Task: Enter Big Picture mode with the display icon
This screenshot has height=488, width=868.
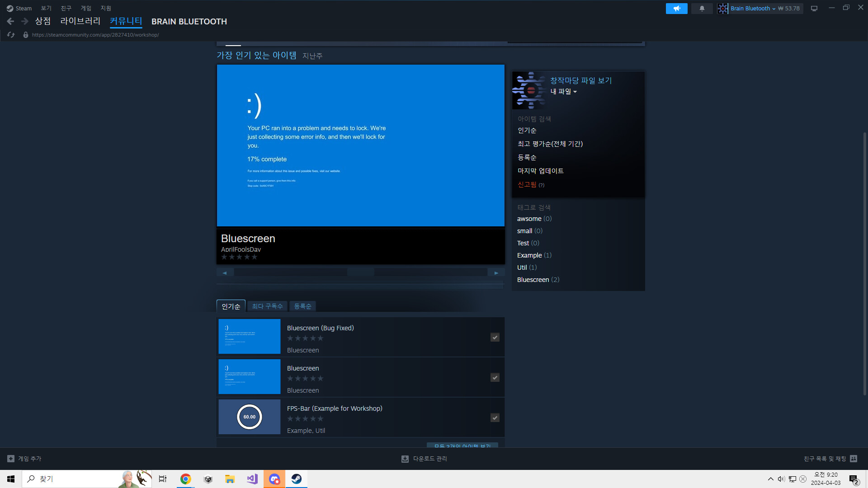Action: 814,8
